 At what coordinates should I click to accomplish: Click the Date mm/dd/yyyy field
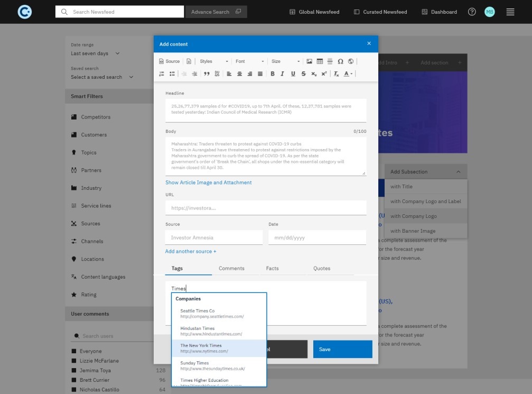[x=317, y=237]
